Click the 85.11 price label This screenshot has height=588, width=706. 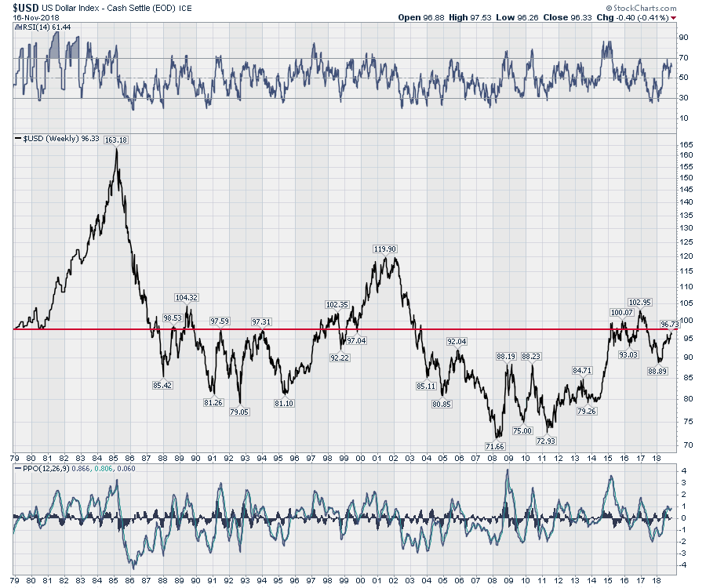tap(426, 386)
